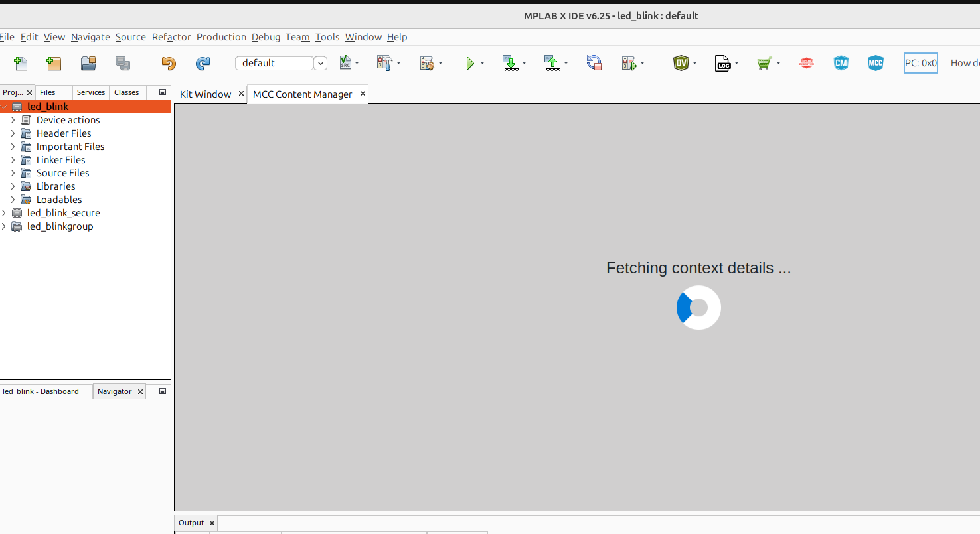The width and height of the screenshot is (980, 534).
Task: Click the Undo arrow icon
Action: pos(169,63)
